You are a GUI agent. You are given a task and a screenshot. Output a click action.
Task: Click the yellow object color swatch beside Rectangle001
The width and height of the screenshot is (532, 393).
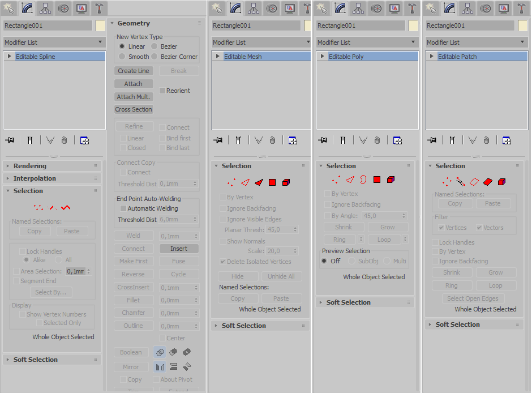100,25
